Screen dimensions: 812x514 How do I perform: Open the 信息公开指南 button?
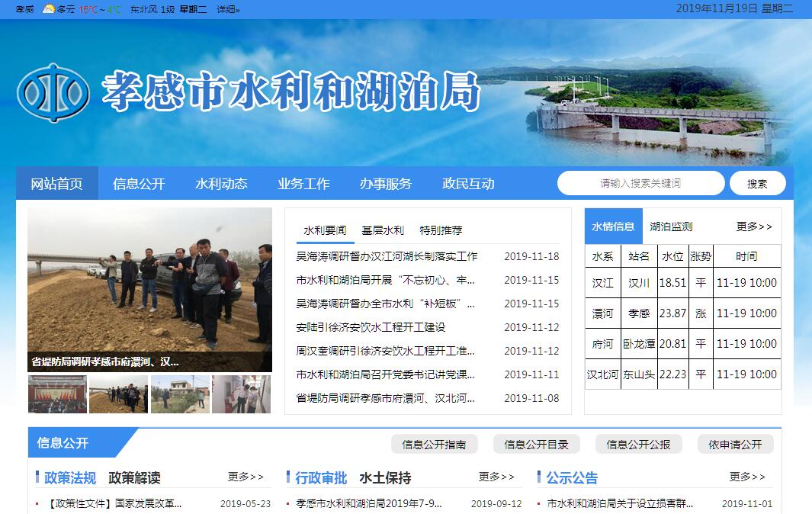pos(434,445)
